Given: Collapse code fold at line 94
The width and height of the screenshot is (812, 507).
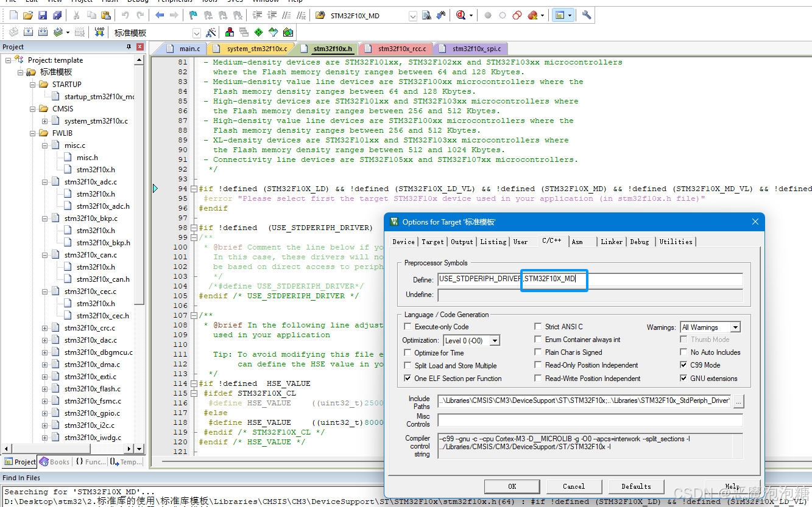Looking at the screenshot, I should [x=194, y=189].
